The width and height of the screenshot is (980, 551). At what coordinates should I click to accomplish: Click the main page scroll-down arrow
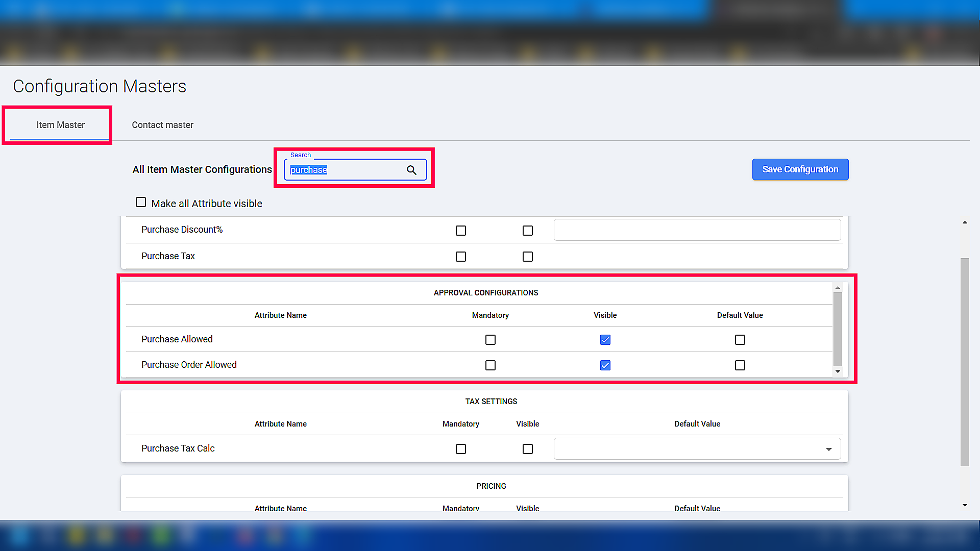pyautogui.click(x=965, y=505)
